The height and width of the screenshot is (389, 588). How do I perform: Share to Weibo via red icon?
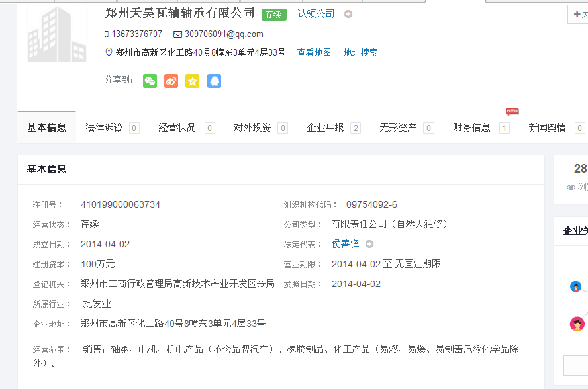171,81
